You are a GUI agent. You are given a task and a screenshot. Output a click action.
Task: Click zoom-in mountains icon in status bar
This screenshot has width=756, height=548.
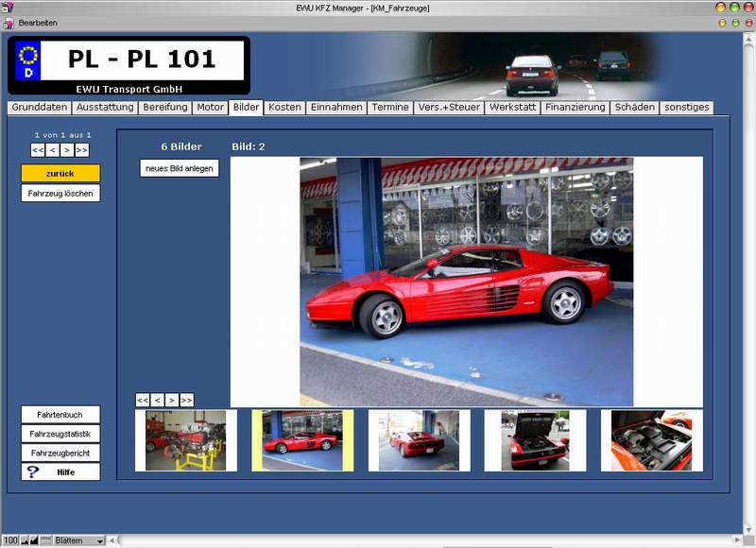(x=34, y=540)
